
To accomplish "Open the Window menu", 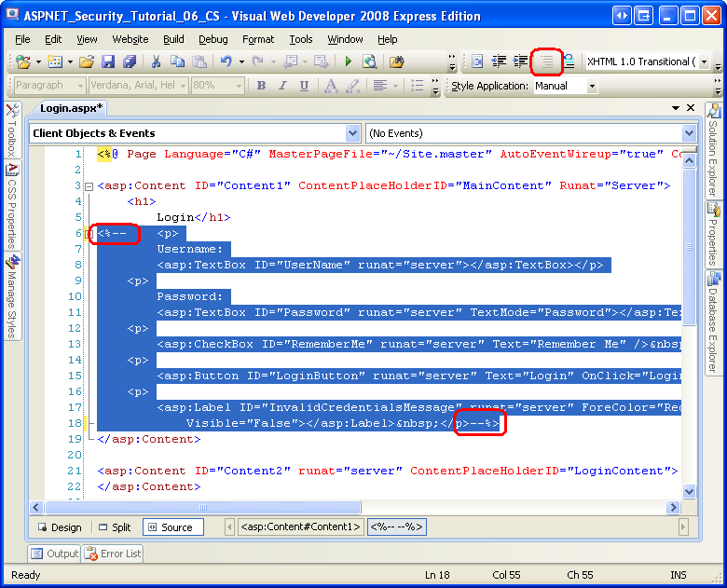I will [x=345, y=39].
